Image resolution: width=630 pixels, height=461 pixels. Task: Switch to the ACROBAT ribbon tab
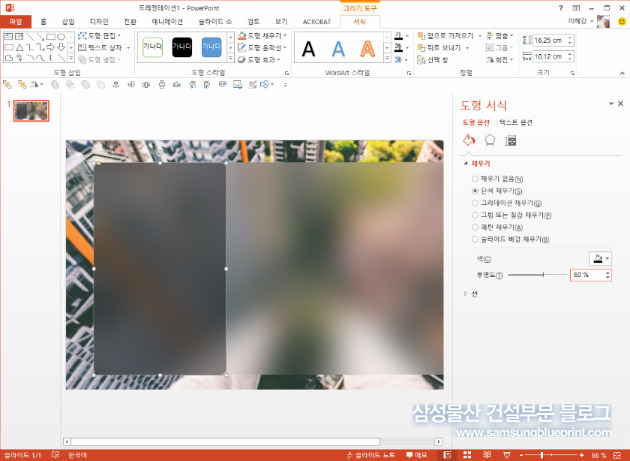point(317,22)
